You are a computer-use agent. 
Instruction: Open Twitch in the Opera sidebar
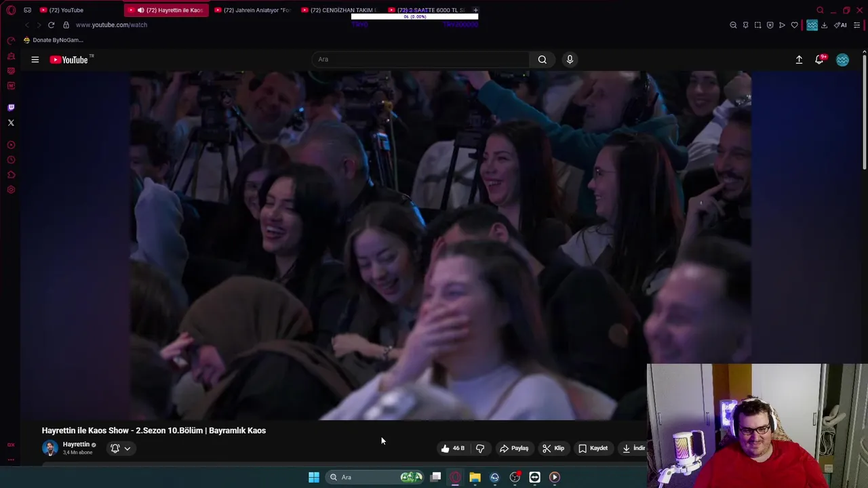coord(11,107)
